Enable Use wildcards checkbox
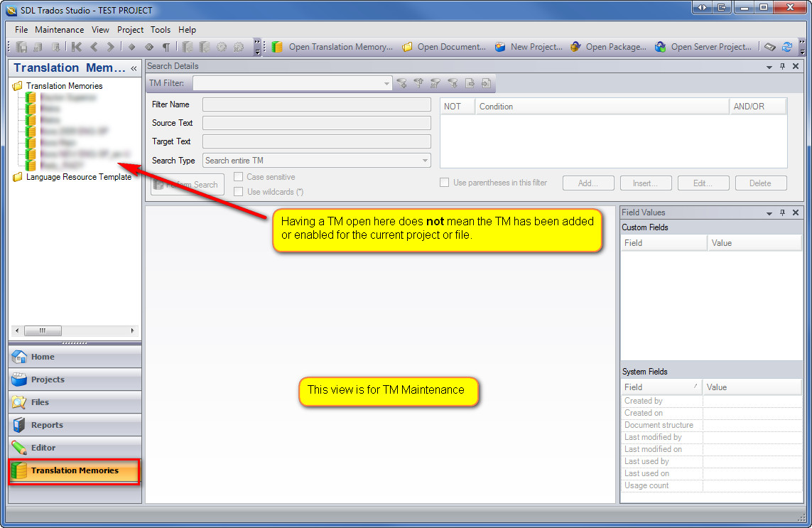This screenshot has width=812, height=528. [x=238, y=192]
